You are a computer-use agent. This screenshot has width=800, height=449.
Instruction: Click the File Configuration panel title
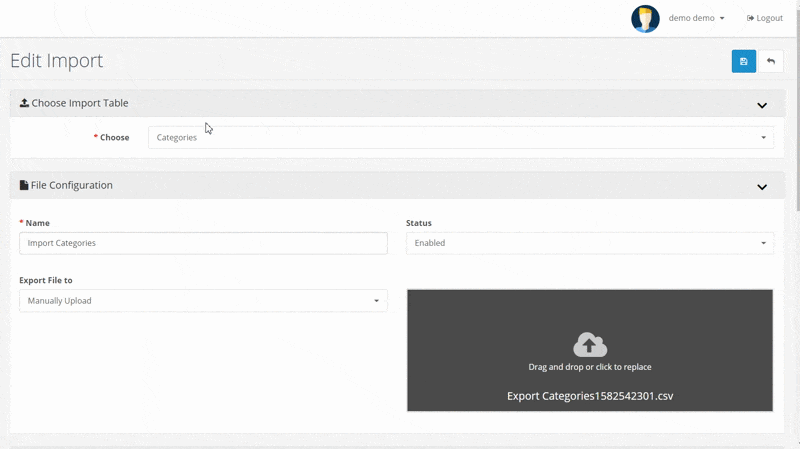coord(71,185)
